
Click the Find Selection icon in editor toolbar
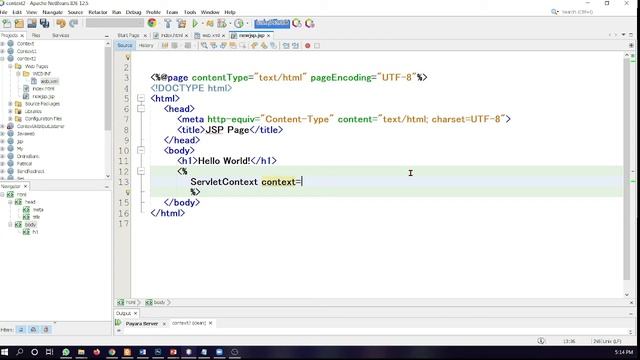click(204, 46)
